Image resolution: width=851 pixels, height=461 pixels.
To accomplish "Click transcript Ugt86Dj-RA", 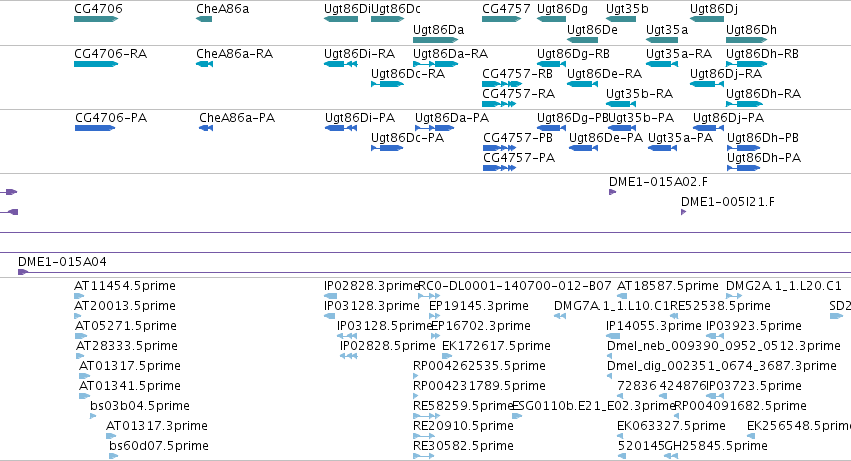I will point(707,84).
